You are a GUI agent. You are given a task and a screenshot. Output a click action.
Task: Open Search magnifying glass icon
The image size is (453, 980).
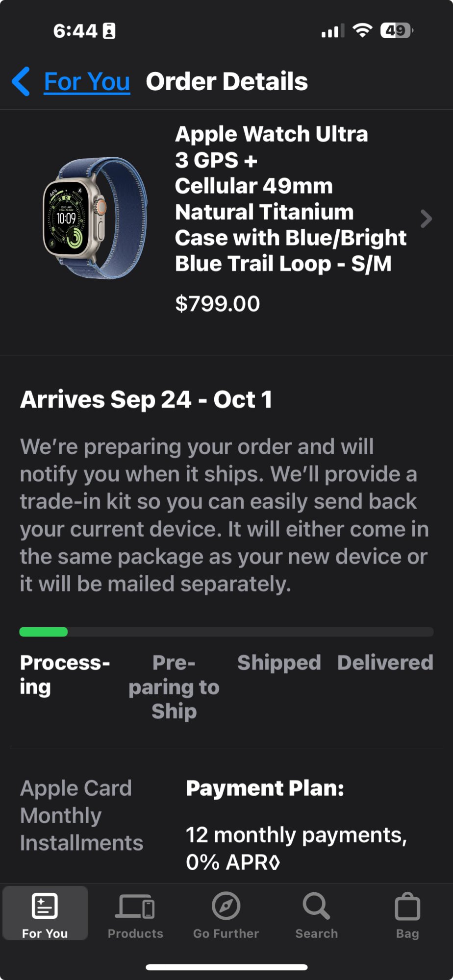[x=316, y=906]
